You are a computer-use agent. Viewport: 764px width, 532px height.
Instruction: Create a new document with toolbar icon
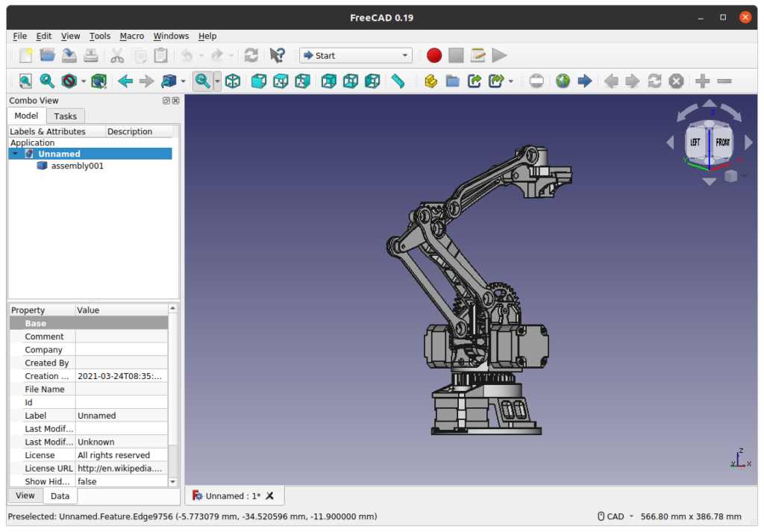click(x=25, y=55)
